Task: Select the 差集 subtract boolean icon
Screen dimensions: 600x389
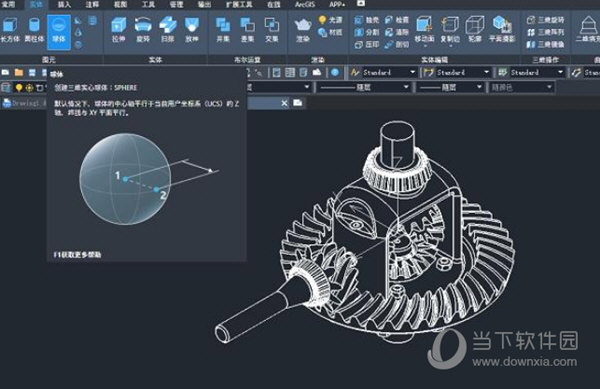Action: 247,29
